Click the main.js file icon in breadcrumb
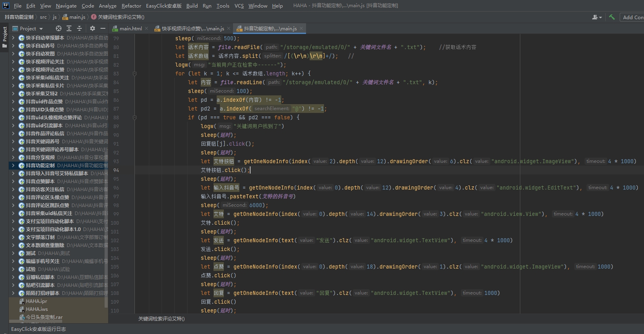Viewport: 644px width, 334px height. coord(65,17)
